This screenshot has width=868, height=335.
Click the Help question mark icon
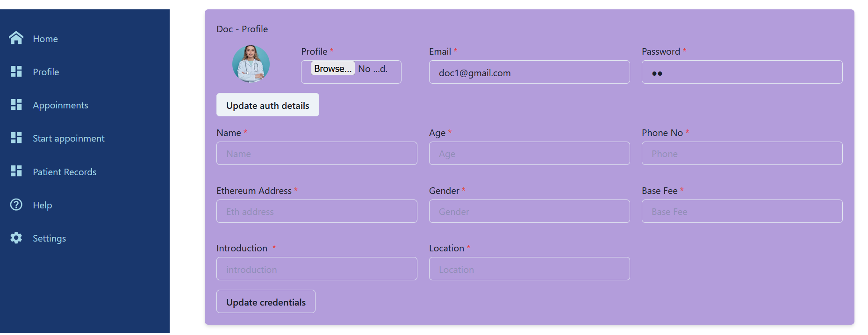(x=16, y=205)
